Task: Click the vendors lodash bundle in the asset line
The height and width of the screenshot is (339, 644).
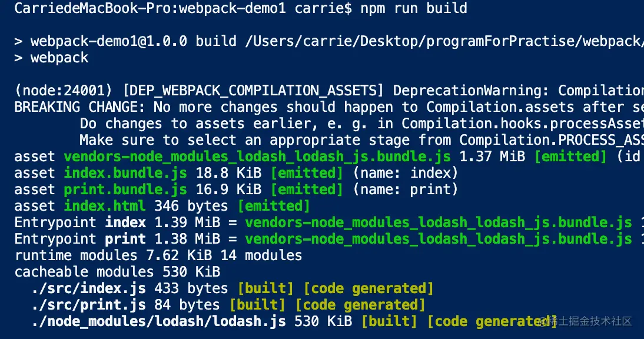Action: [257, 157]
